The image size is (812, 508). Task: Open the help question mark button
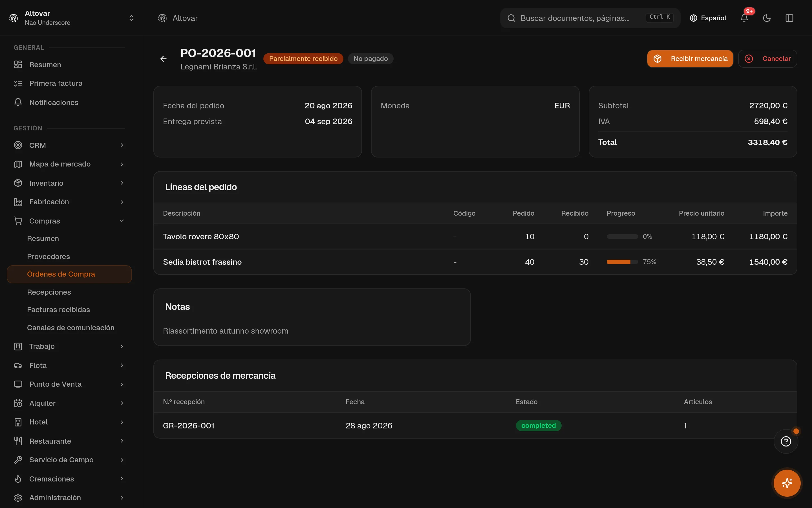tap(786, 441)
